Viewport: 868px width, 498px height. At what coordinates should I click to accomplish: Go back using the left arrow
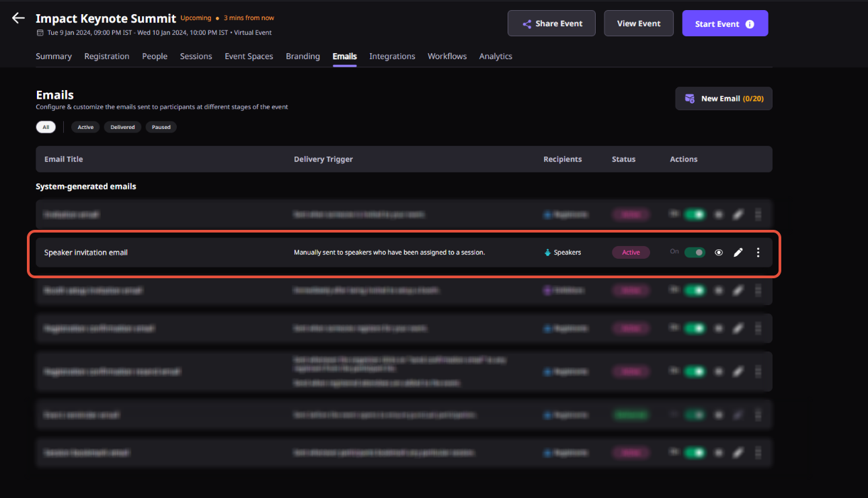(x=18, y=18)
